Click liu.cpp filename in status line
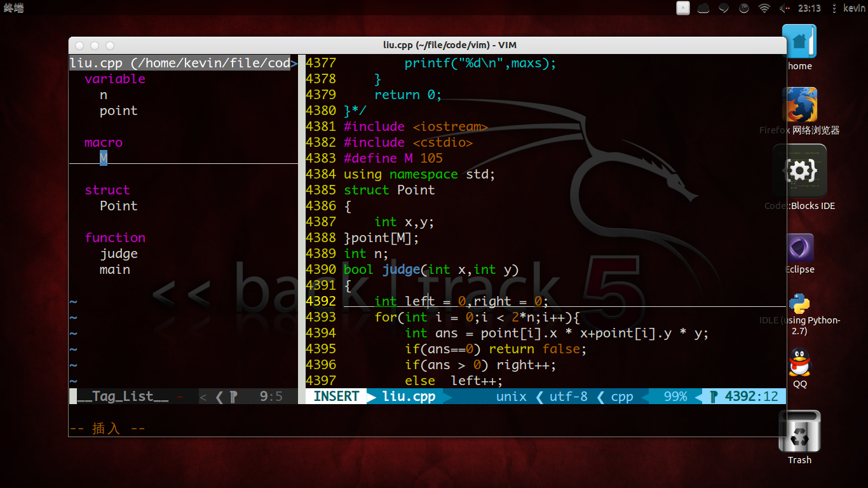 point(409,396)
